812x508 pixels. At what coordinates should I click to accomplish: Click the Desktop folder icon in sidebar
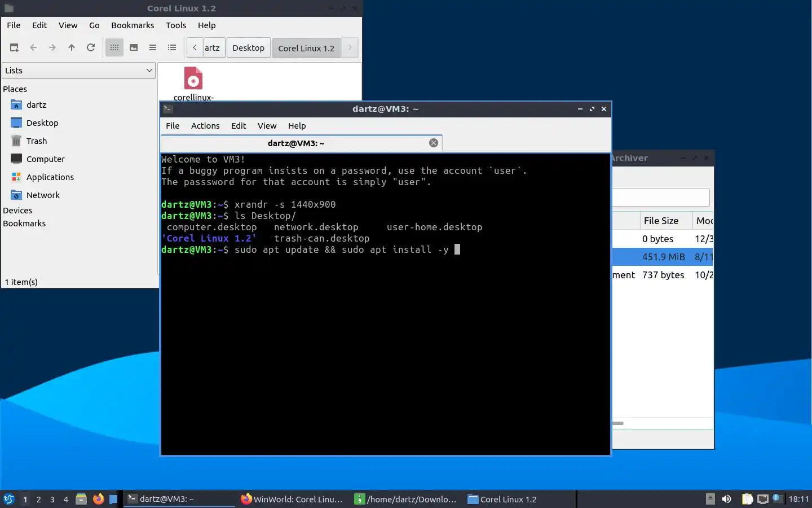tap(16, 123)
